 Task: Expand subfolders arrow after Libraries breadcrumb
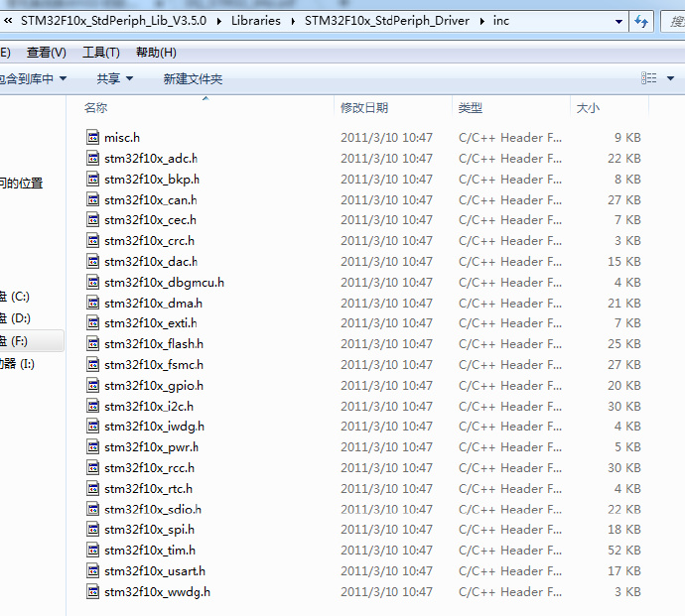point(293,21)
